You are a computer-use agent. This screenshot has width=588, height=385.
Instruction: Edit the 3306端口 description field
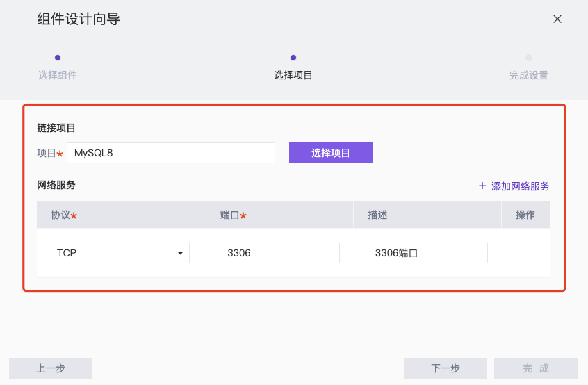(427, 253)
